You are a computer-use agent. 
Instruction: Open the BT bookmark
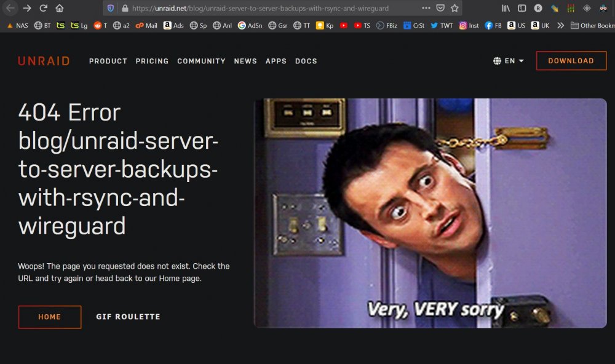point(42,25)
